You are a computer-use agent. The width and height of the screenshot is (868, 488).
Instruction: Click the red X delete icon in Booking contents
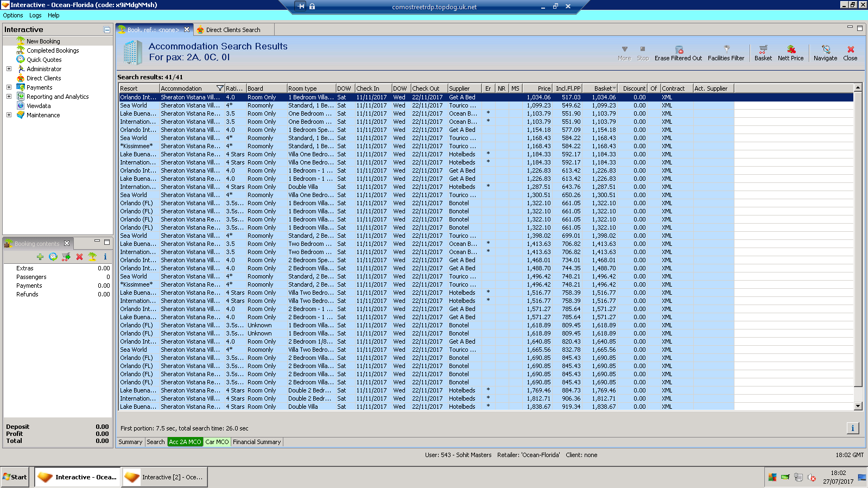tap(79, 257)
